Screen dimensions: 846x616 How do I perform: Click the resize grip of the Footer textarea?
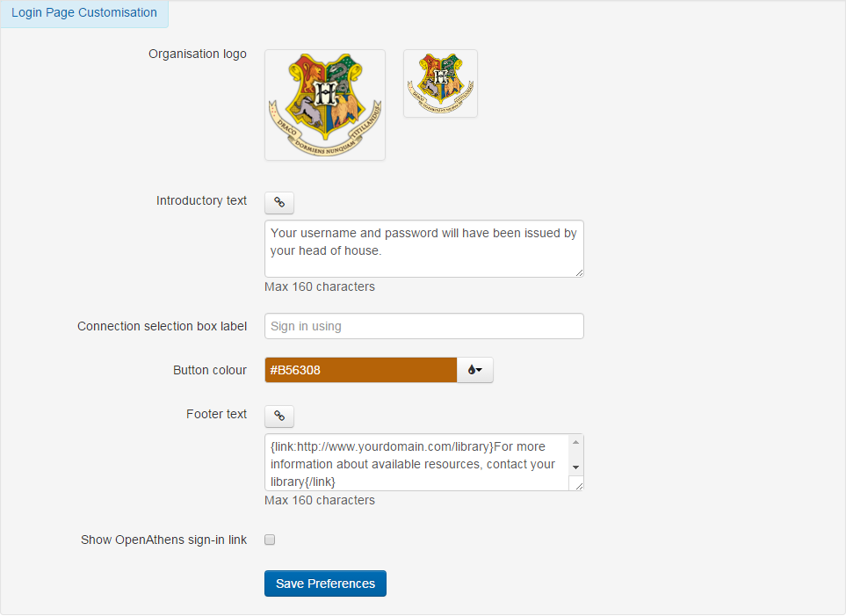579,488
